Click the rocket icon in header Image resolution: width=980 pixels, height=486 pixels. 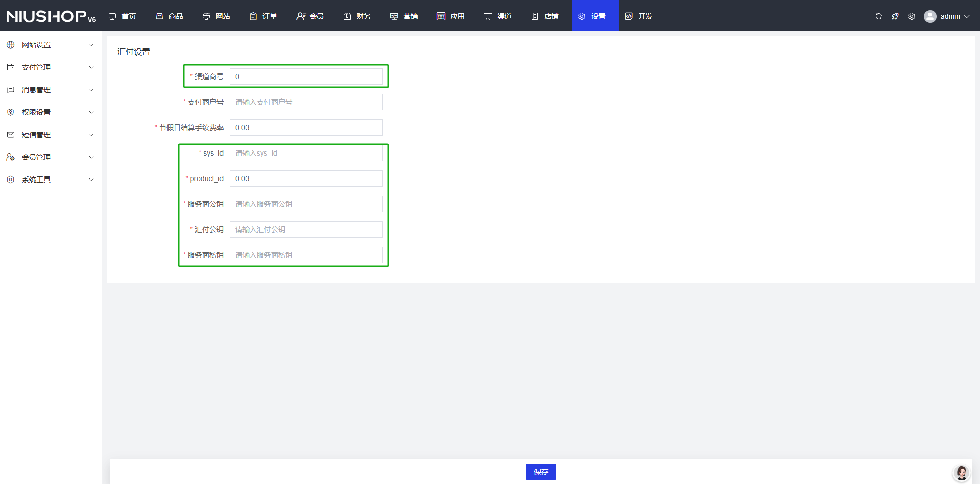[x=895, y=16]
